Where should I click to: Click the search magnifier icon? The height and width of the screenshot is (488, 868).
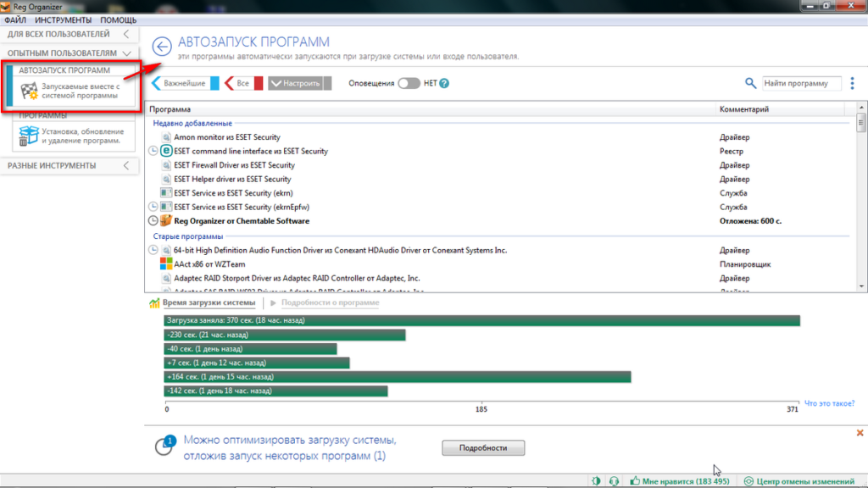[750, 83]
